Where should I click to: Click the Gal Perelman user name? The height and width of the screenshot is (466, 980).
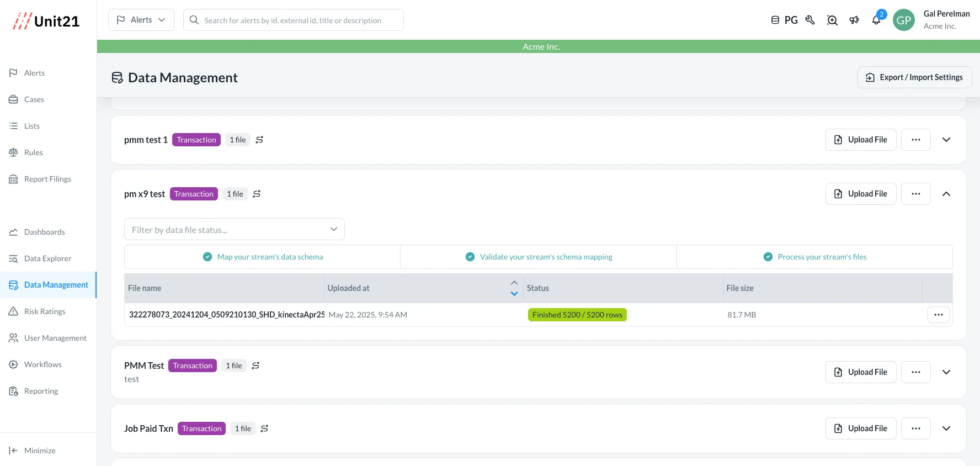tap(947, 14)
